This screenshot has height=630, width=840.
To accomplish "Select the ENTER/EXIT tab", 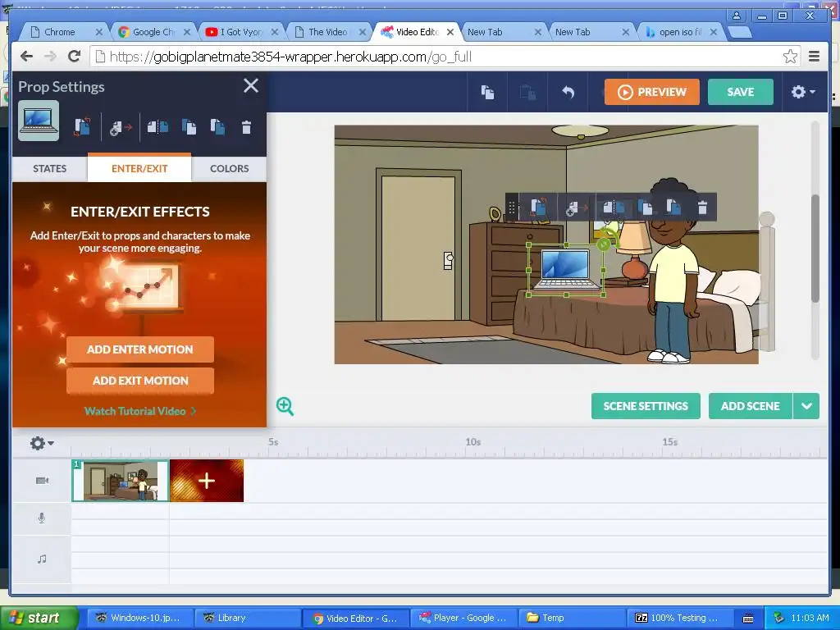I will pos(139,168).
